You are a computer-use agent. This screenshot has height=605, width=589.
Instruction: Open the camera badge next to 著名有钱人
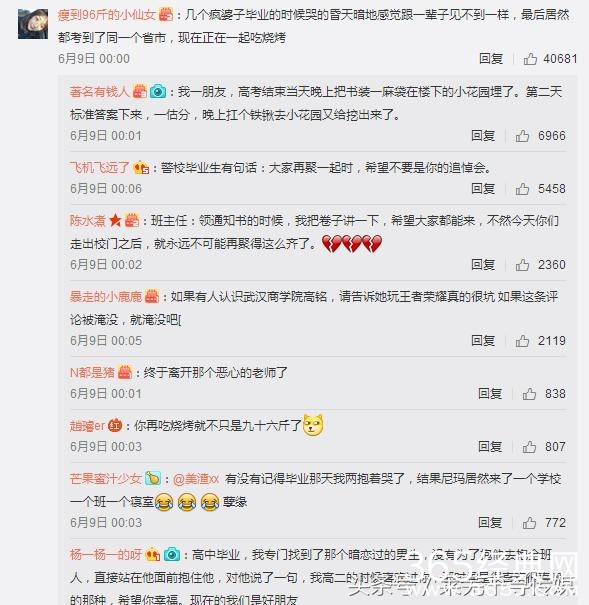click(x=158, y=91)
